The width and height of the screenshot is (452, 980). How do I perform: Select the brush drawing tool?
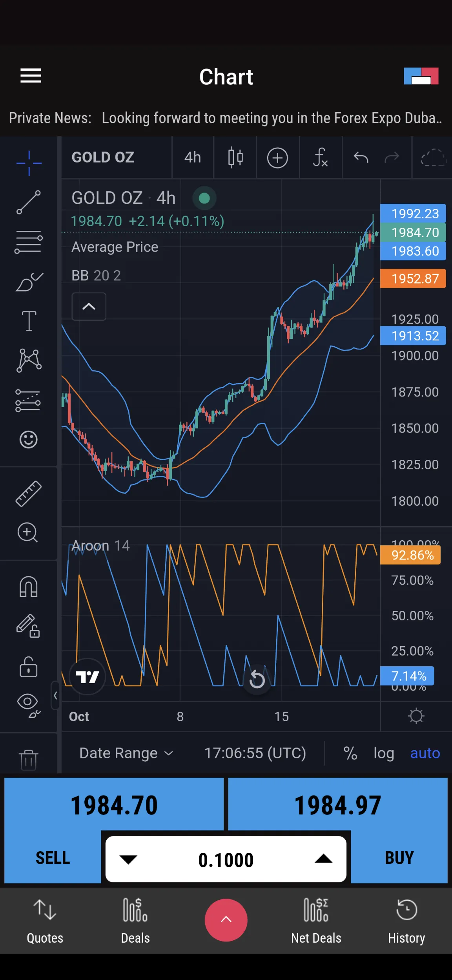click(x=29, y=282)
